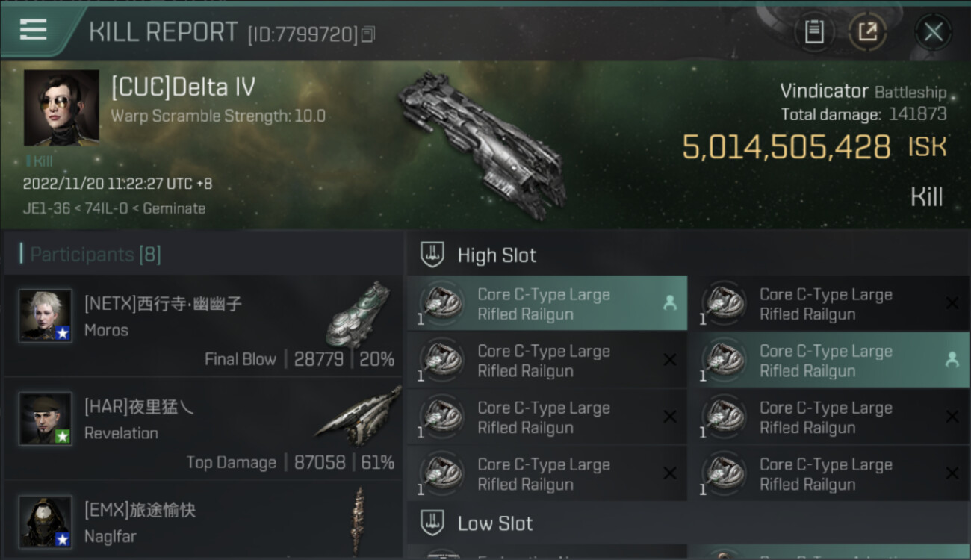Copy the kill report ID
The width and height of the screenshot is (971, 560).
point(367,34)
